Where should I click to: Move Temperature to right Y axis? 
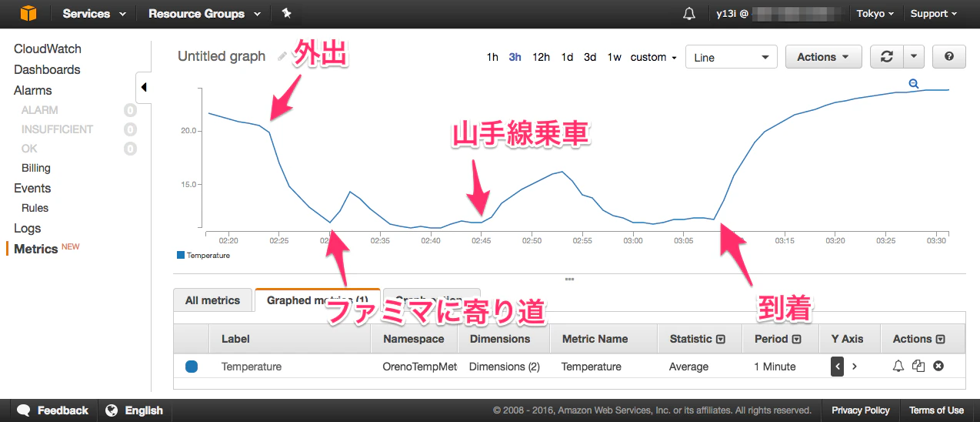tap(854, 367)
